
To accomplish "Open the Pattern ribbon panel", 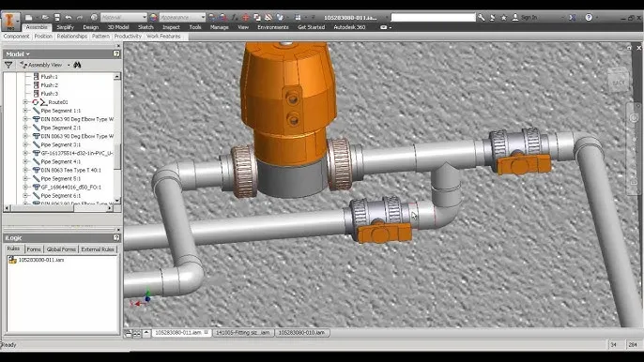I will [100, 37].
